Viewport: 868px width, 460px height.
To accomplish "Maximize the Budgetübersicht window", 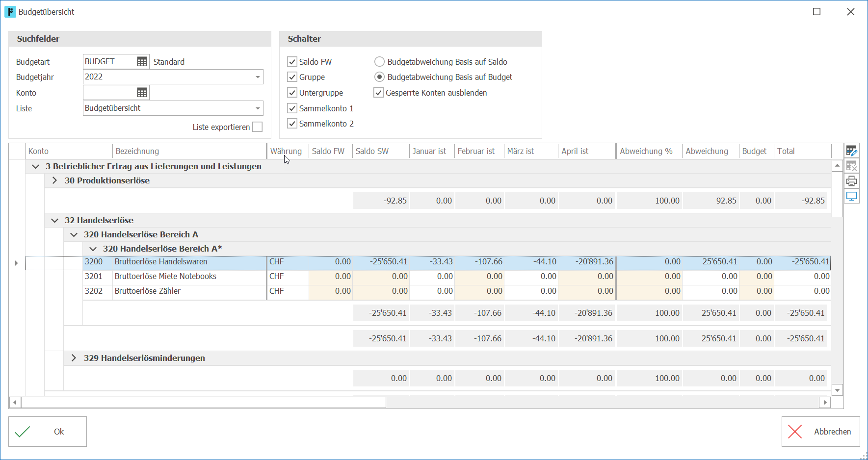I will pos(817,12).
